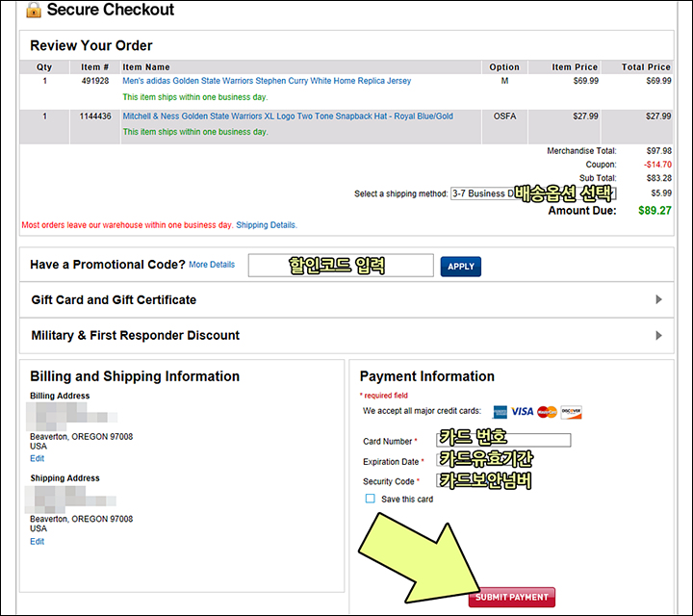Viewport: 693px width, 616px height.
Task: Click the Sub Total $83.28 value
Action: point(659,178)
